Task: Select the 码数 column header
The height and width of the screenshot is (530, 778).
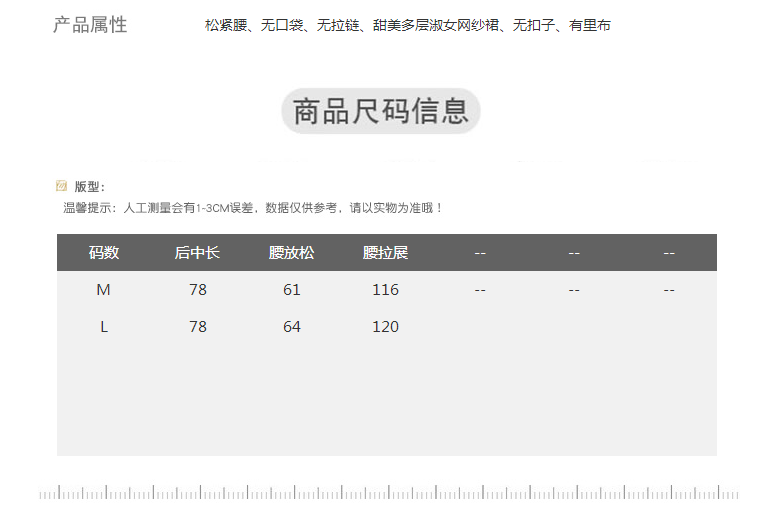Action: pyautogui.click(x=104, y=253)
